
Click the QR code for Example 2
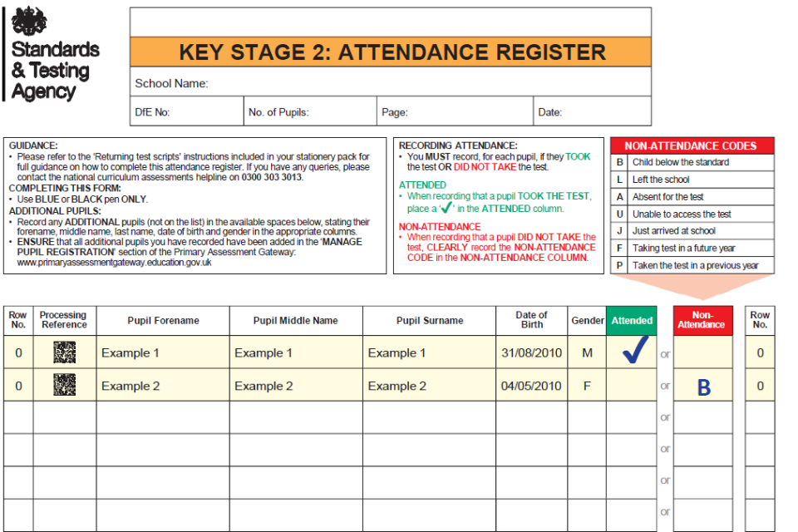(x=64, y=385)
